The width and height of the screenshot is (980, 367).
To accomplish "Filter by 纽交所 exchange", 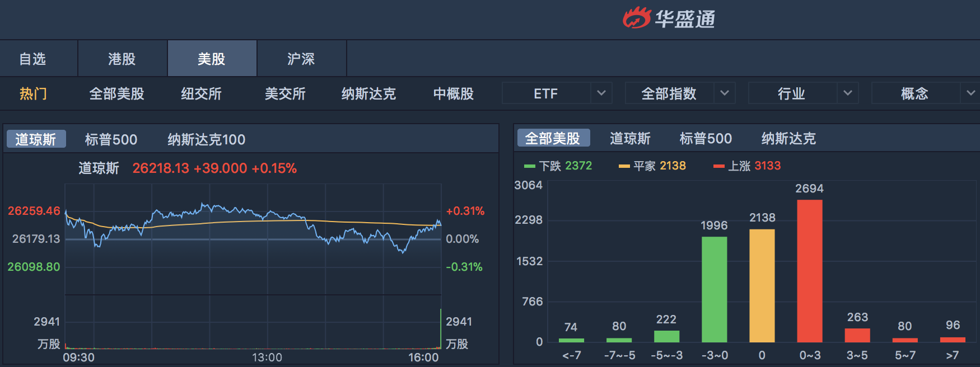I will (201, 93).
